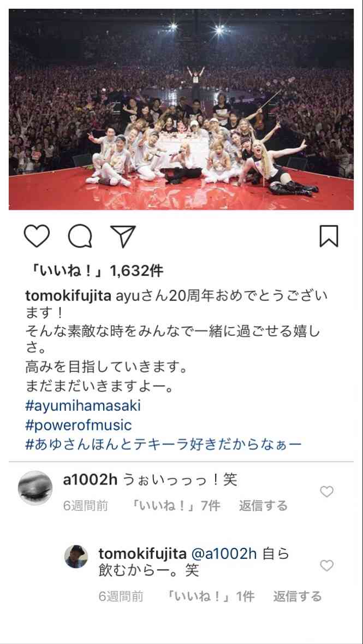Tap the concert group photo
This screenshot has width=363, height=644.
(x=181, y=109)
